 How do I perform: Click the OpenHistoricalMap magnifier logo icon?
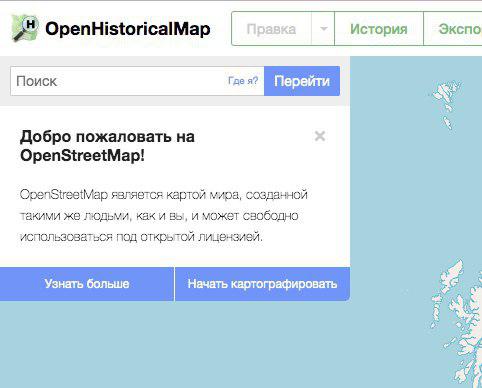(x=25, y=28)
